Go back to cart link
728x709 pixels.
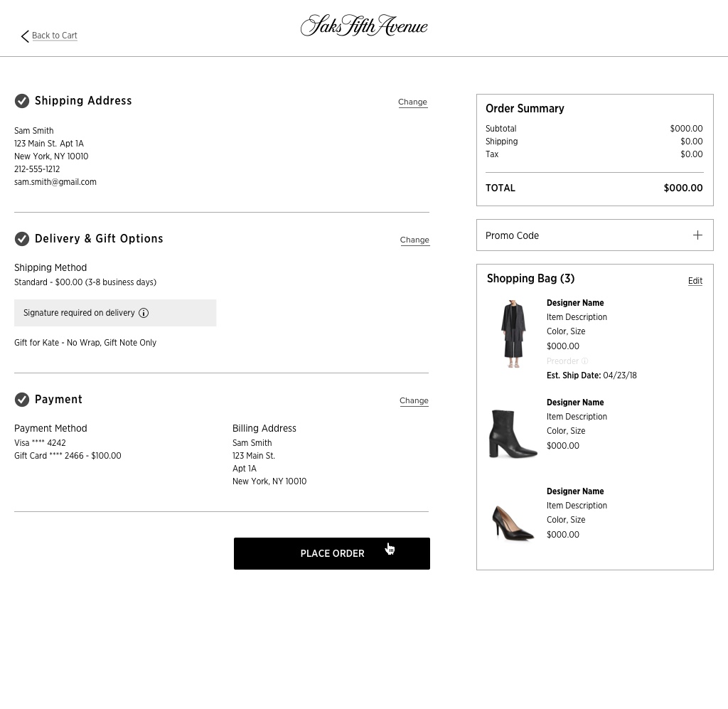(55, 36)
